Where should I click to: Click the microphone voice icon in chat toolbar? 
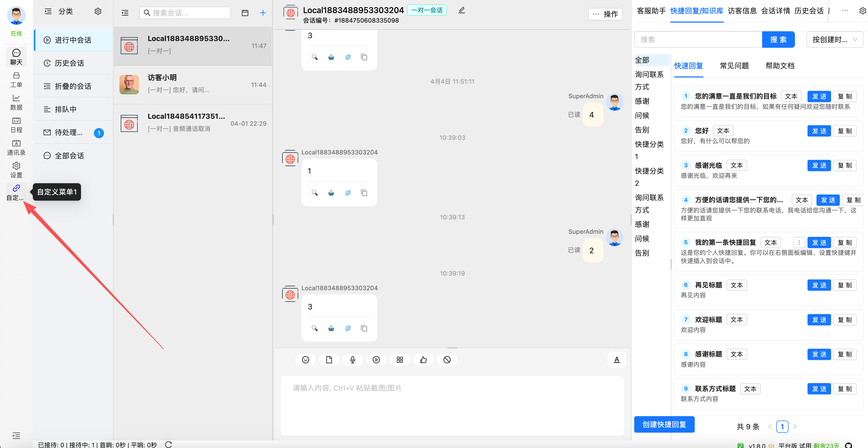point(352,360)
